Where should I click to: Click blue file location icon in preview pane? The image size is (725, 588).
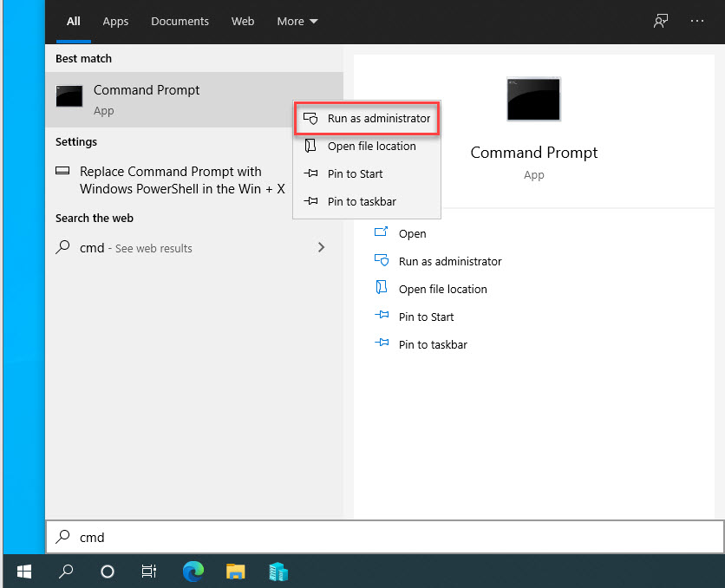tap(381, 287)
